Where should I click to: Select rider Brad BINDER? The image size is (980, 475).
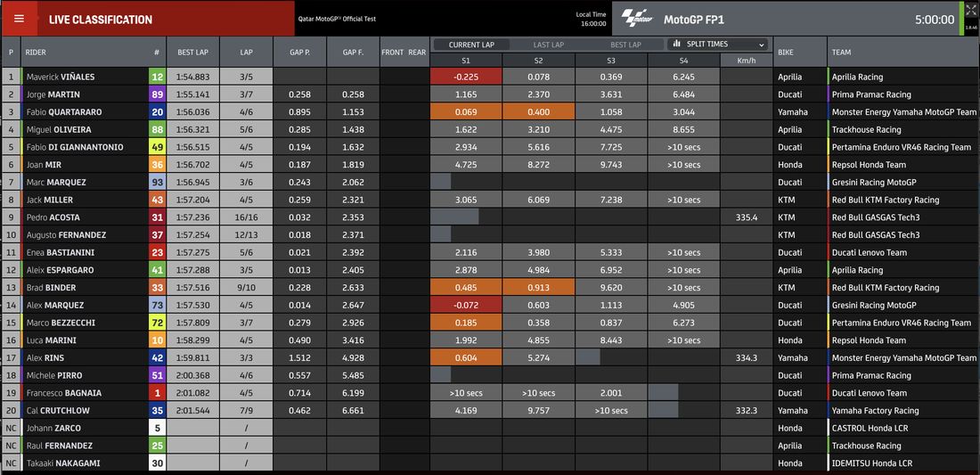pyautogui.click(x=50, y=288)
